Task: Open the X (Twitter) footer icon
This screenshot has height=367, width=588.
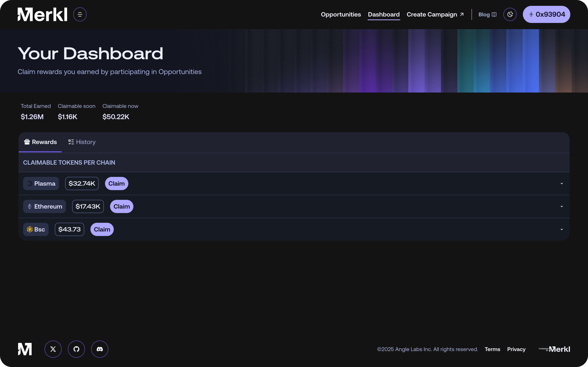Action: [53, 349]
